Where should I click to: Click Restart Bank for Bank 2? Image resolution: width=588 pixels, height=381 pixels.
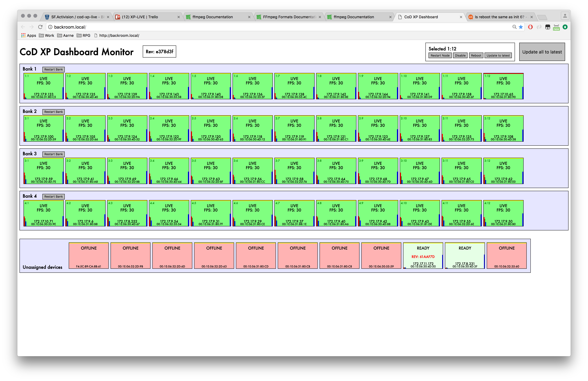pyautogui.click(x=53, y=112)
